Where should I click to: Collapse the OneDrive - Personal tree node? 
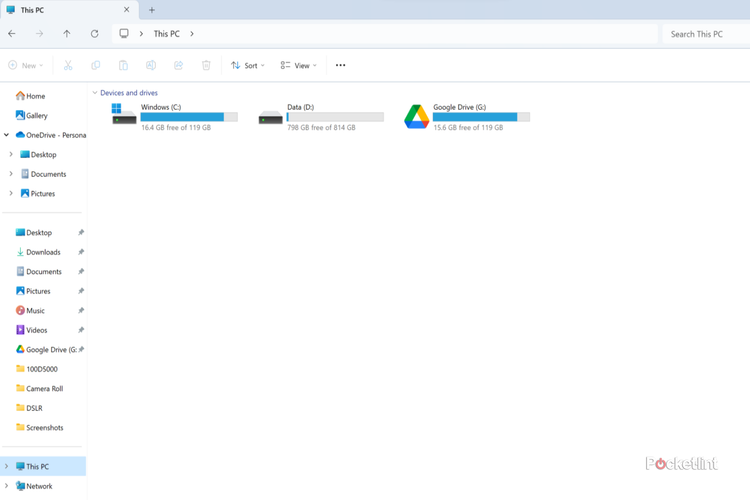click(x=6, y=135)
